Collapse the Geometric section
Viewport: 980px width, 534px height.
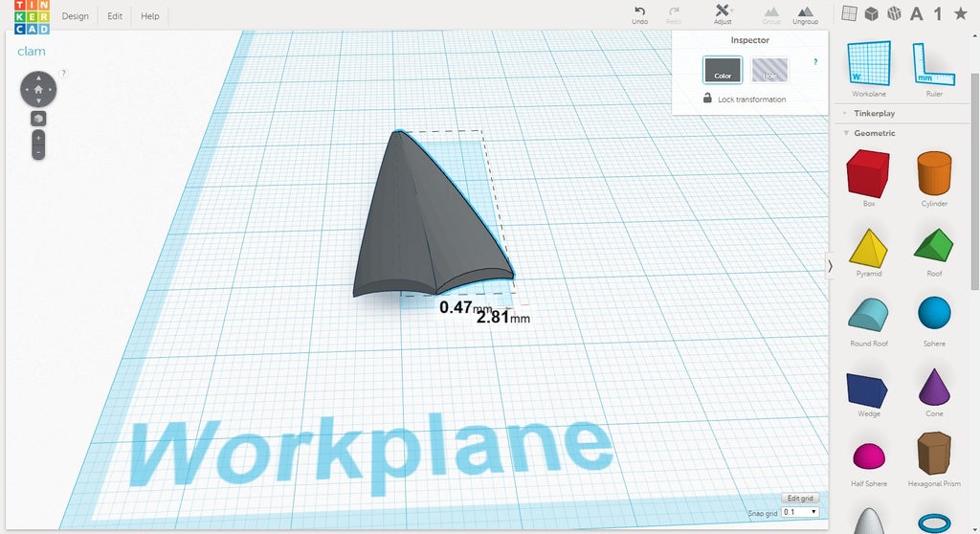[x=875, y=133]
